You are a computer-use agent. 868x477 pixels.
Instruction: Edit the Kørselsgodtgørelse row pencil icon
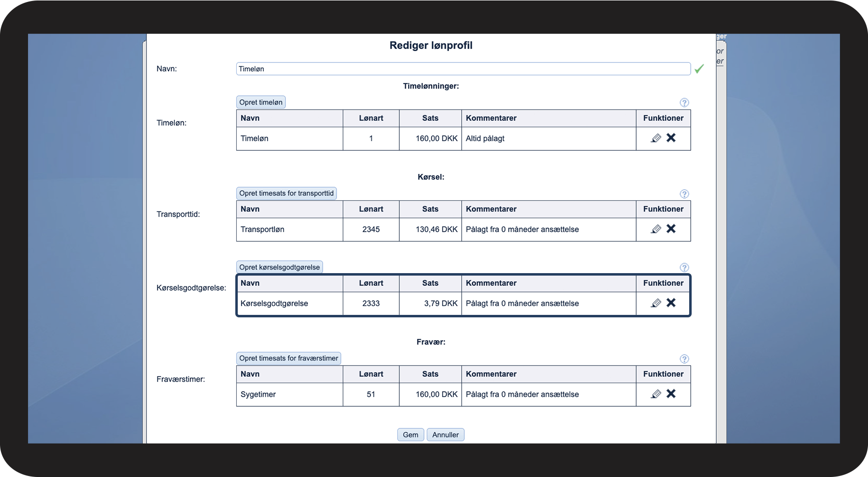click(x=656, y=304)
